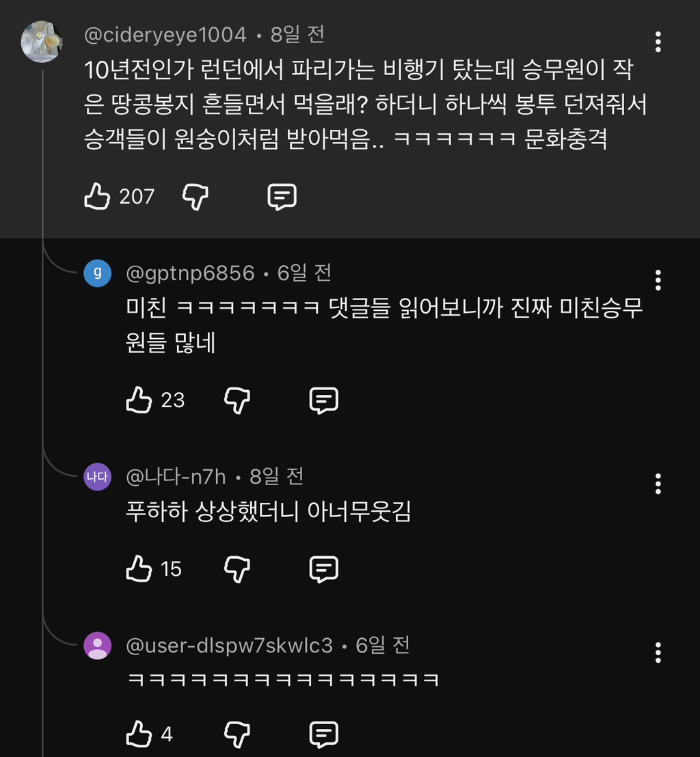Image resolution: width=700 pixels, height=757 pixels.
Task: Open more options for @나다-n7h reply
Action: coord(658,484)
